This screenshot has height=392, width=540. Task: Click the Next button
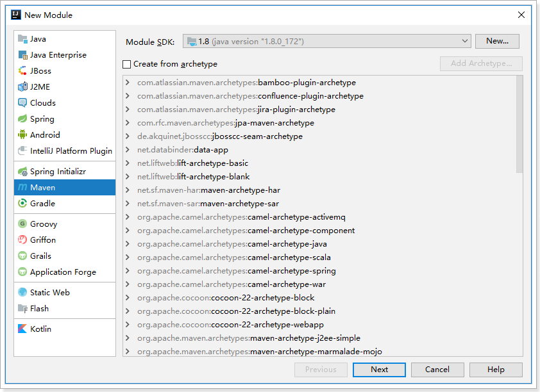[379, 370]
